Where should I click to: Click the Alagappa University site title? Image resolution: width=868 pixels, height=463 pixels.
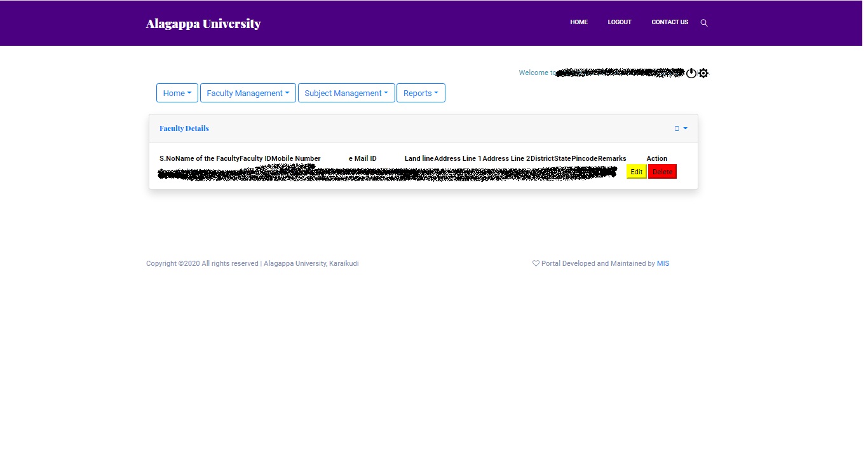tap(203, 24)
